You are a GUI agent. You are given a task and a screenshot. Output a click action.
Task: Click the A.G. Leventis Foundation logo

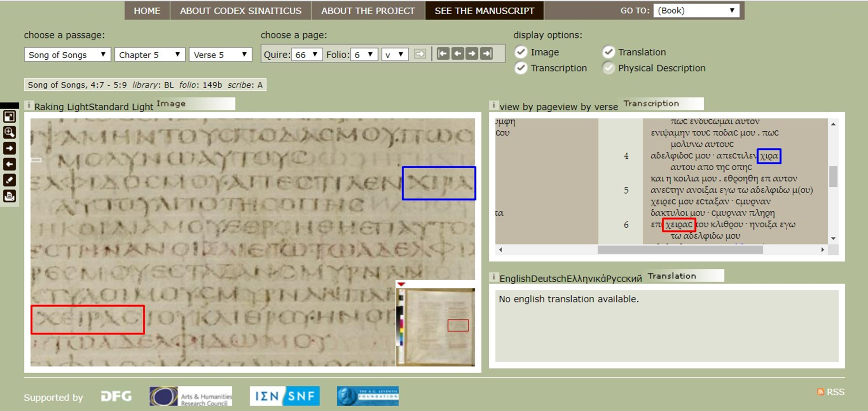[x=368, y=396]
